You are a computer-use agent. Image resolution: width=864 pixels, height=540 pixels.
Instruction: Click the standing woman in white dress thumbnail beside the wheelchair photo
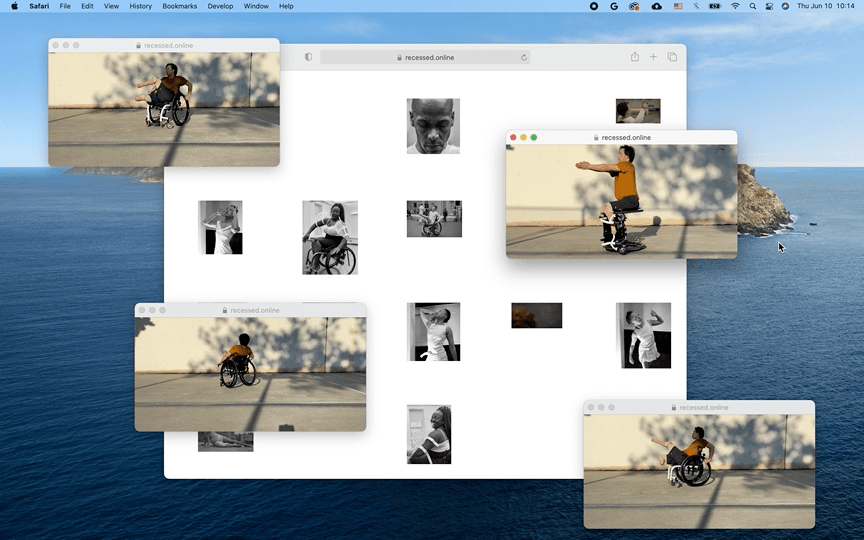220,228
